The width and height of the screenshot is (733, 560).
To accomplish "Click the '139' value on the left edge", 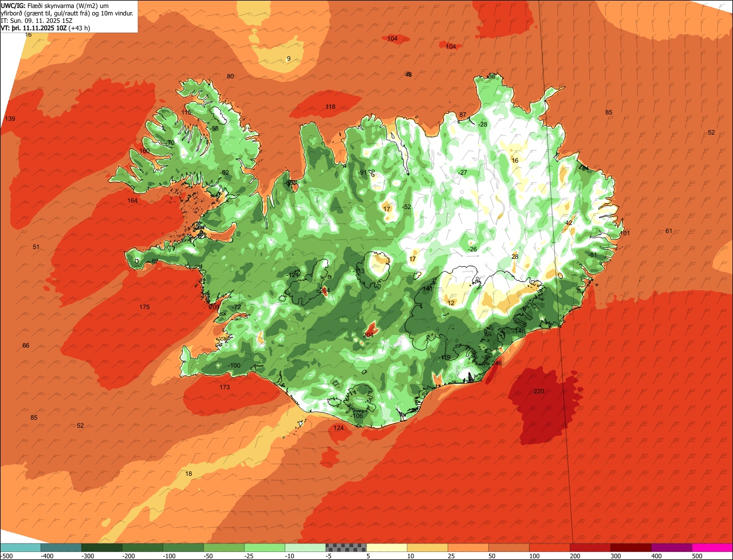I will pyautogui.click(x=10, y=119).
